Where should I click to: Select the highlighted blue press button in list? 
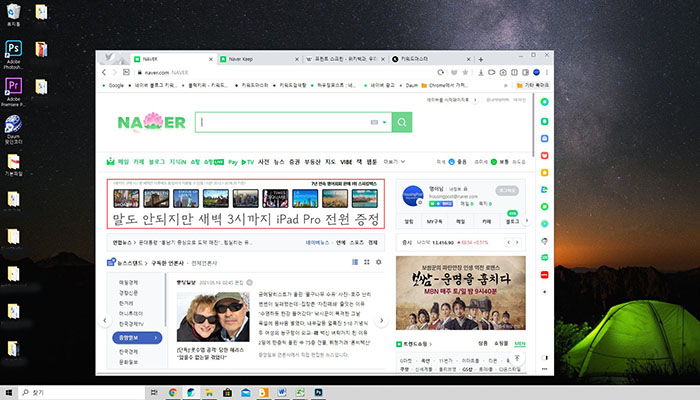click(137, 338)
